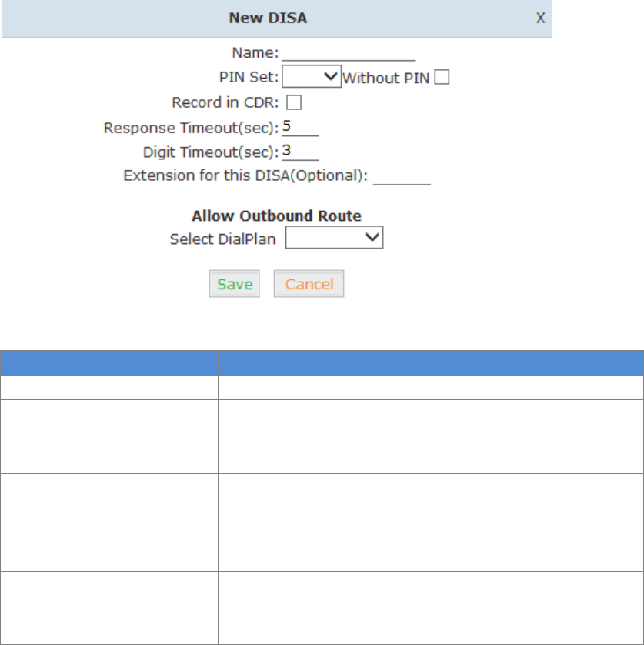Enable the Without PIN checkbox

coord(442,77)
